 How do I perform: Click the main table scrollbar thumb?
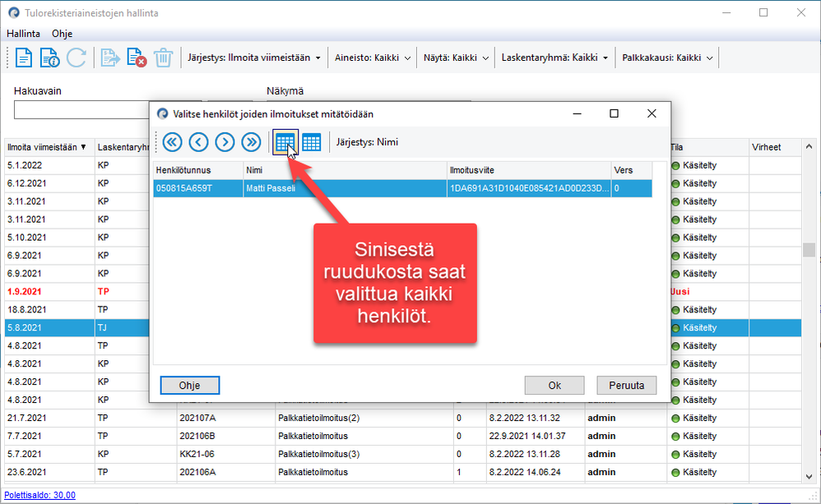coord(809,250)
